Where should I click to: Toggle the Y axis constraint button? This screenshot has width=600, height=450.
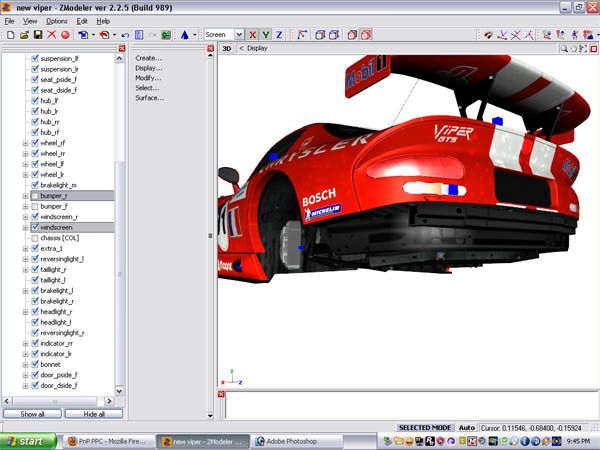pos(266,34)
